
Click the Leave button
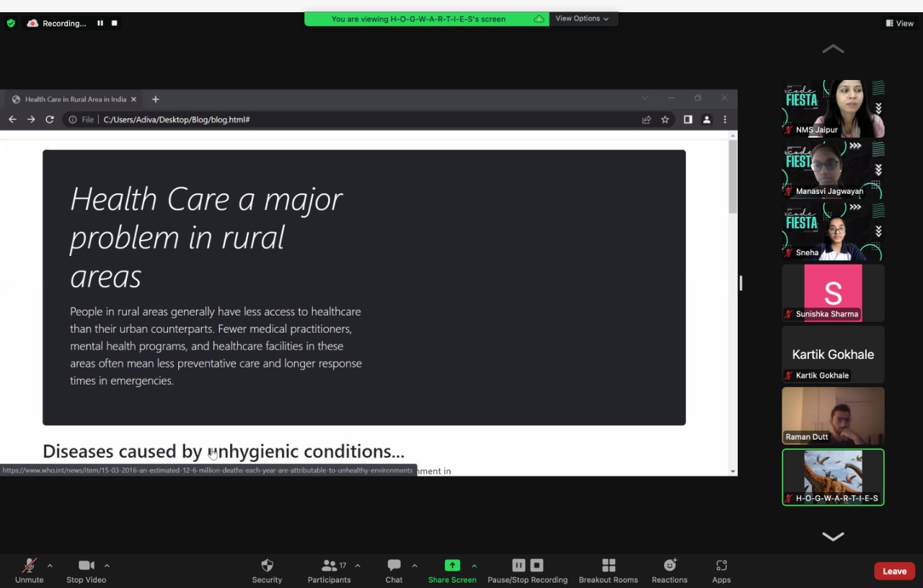point(894,571)
